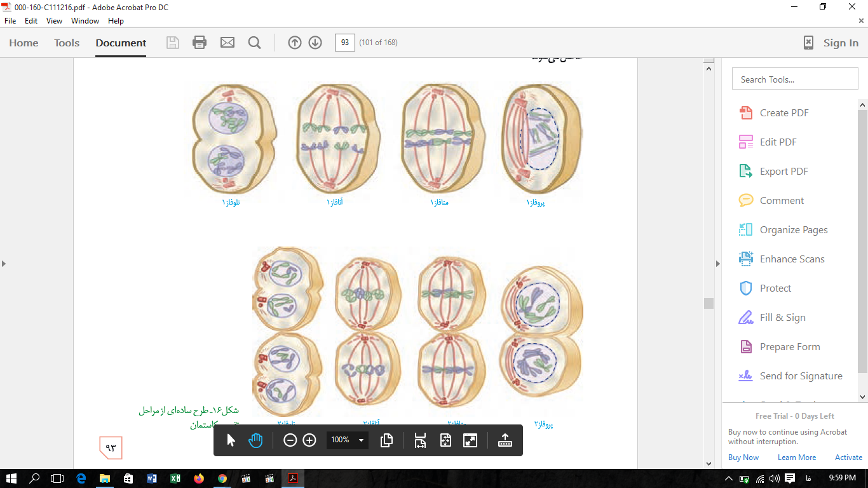The height and width of the screenshot is (488, 868).
Task: Click the document vertical scrollbar thumb
Action: [x=709, y=303]
